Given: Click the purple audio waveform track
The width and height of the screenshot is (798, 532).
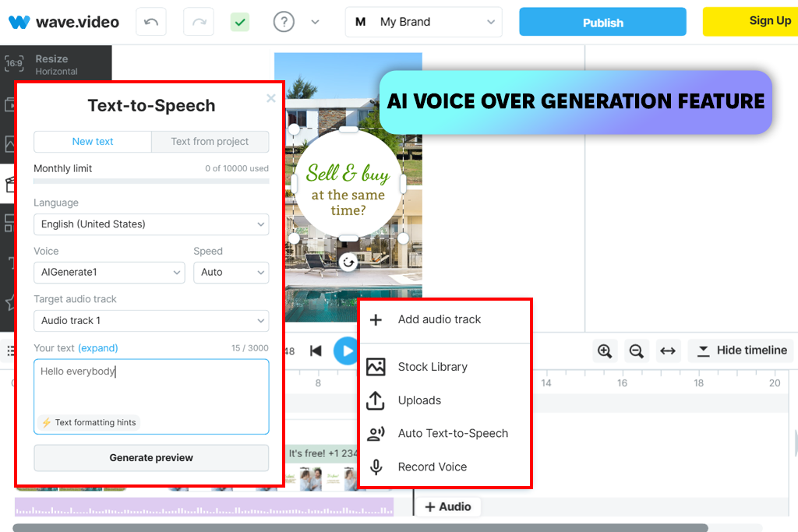Looking at the screenshot, I should (204, 506).
